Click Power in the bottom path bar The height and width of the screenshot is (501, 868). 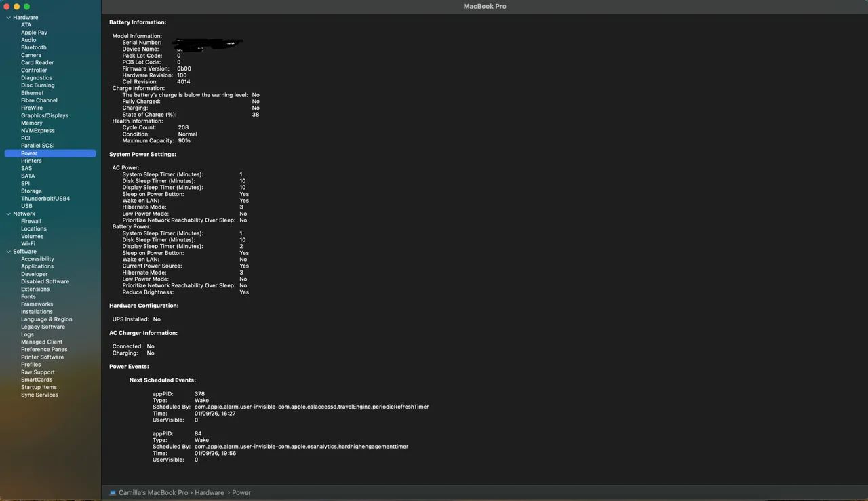[241, 492]
